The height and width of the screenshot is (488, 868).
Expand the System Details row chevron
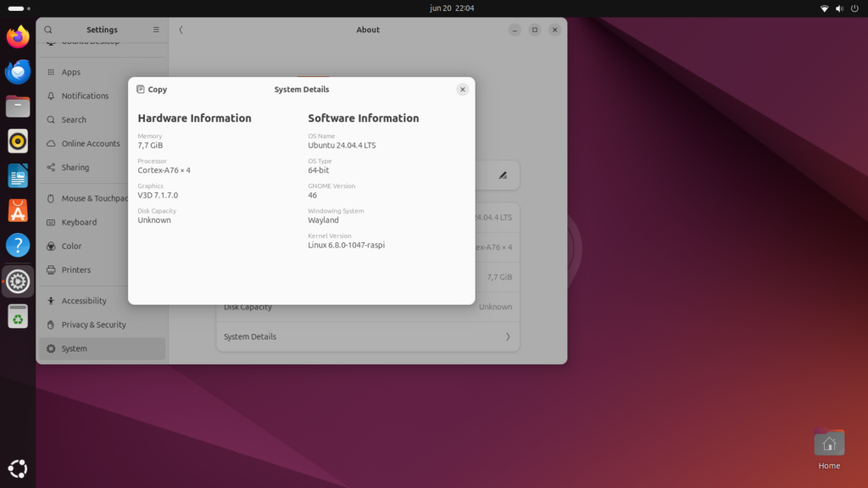[508, 336]
